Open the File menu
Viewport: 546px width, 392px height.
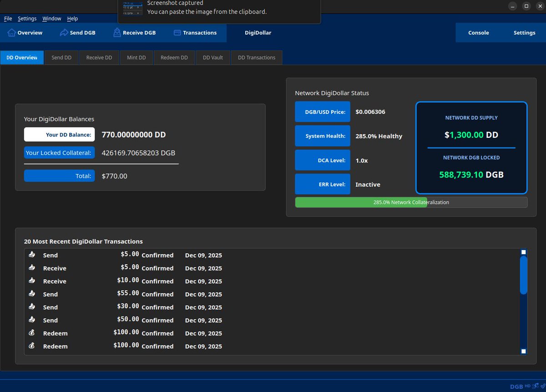[8, 19]
